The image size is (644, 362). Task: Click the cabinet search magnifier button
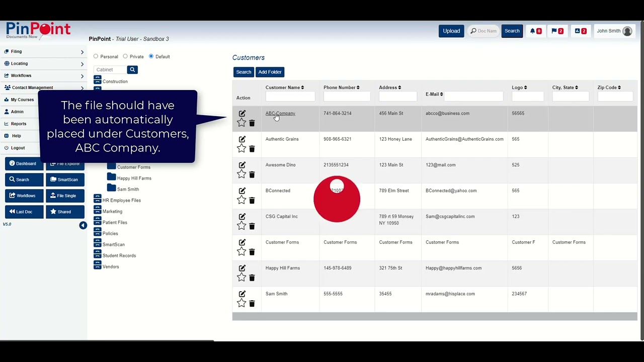pos(132,70)
